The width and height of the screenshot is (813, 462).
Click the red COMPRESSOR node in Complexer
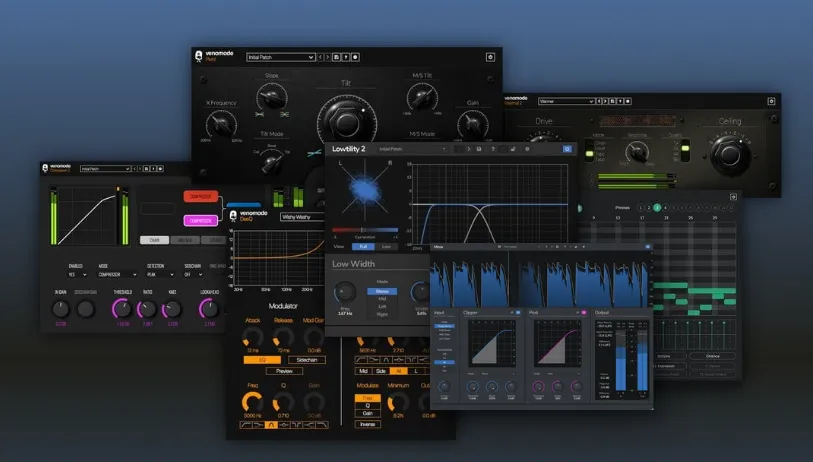click(x=200, y=197)
